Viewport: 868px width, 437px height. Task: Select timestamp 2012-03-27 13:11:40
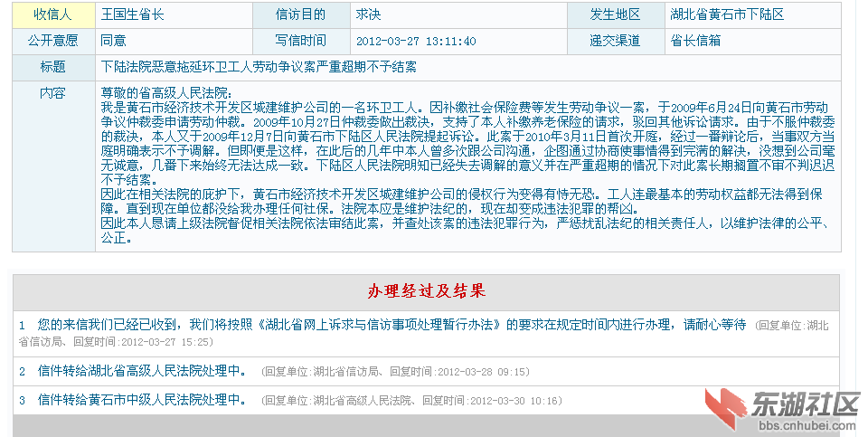tap(416, 42)
